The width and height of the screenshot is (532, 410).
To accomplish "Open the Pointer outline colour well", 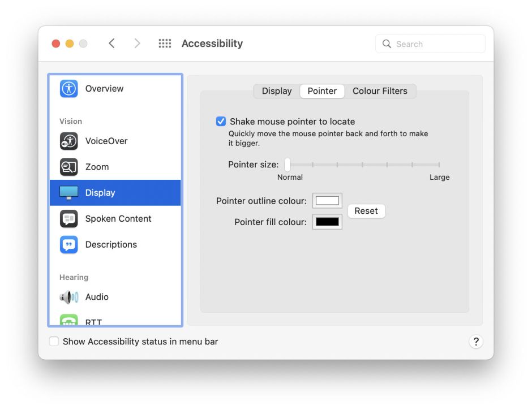I will tap(327, 201).
